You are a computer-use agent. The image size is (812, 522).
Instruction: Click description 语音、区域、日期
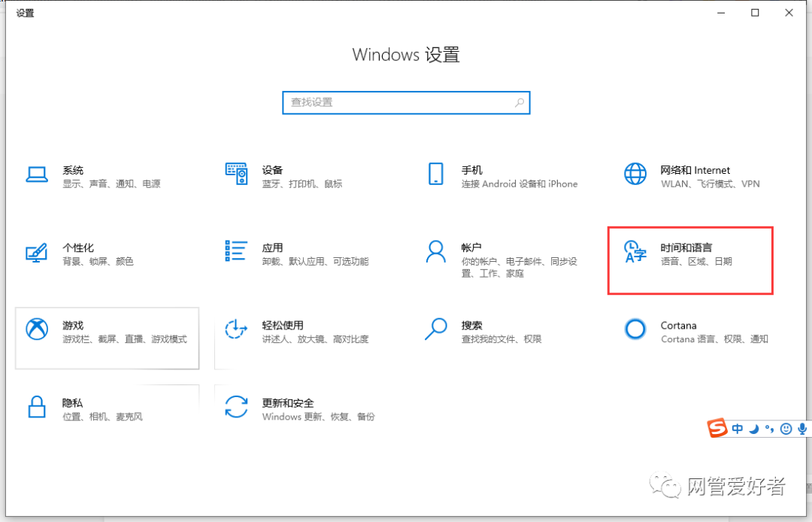pos(696,262)
